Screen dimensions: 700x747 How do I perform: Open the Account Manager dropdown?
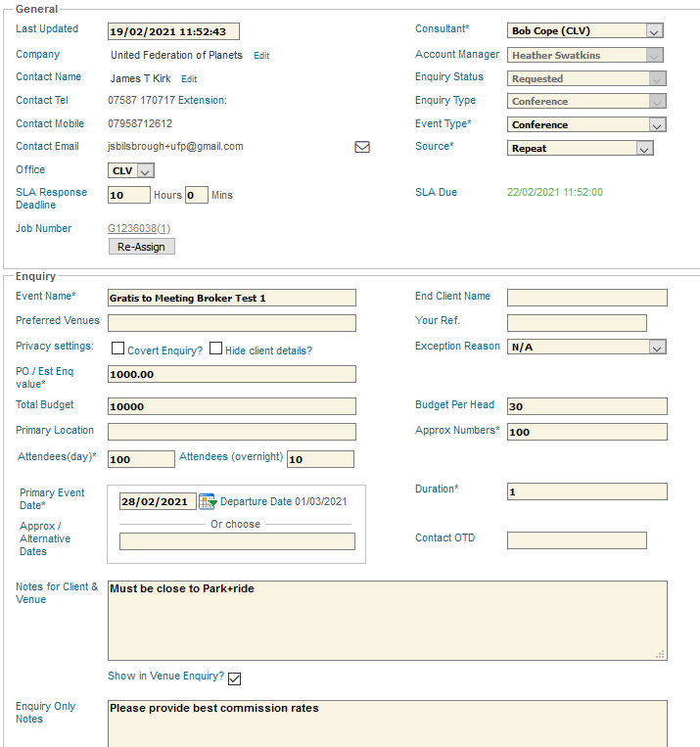coord(584,55)
